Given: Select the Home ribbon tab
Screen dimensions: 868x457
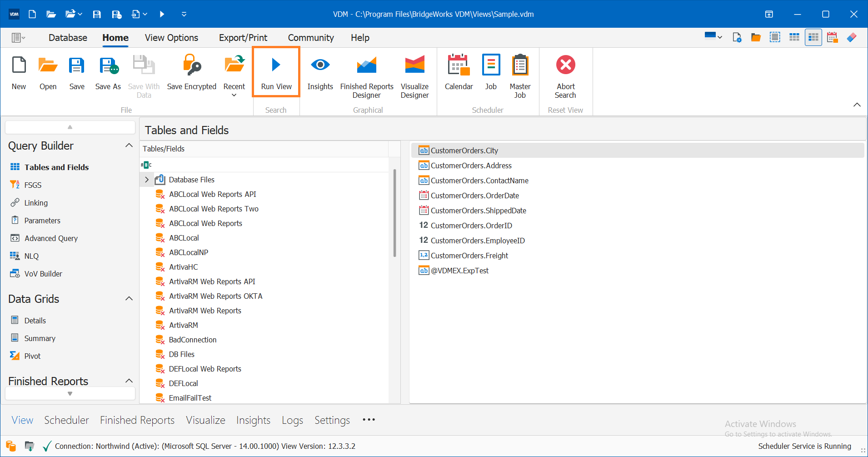Looking at the screenshot, I should (x=115, y=38).
